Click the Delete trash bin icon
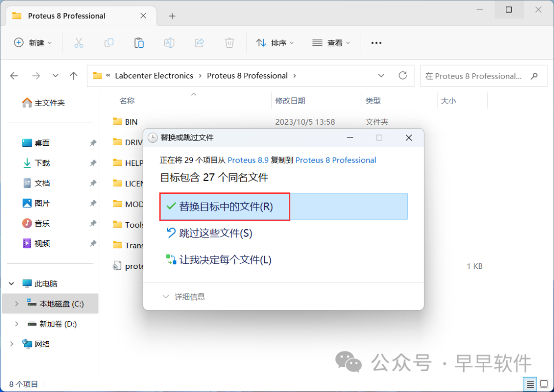The height and width of the screenshot is (392, 554). click(x=229, y=43)
